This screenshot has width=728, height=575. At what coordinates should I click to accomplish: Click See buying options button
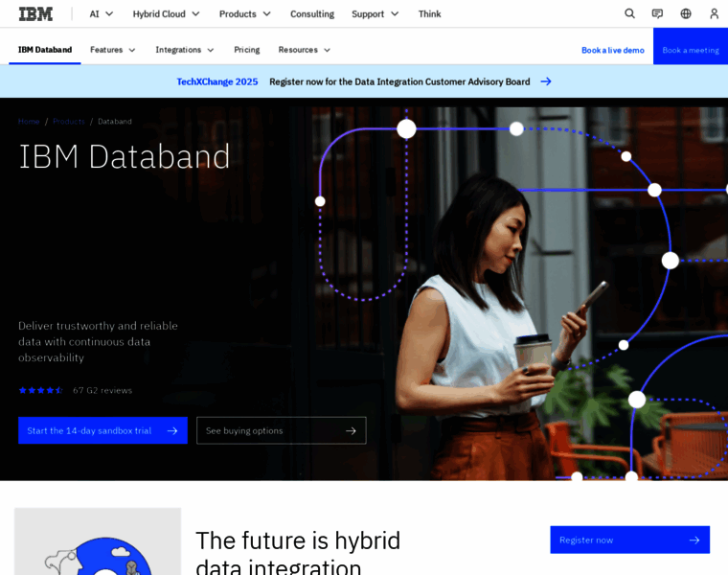coord(282,430)
